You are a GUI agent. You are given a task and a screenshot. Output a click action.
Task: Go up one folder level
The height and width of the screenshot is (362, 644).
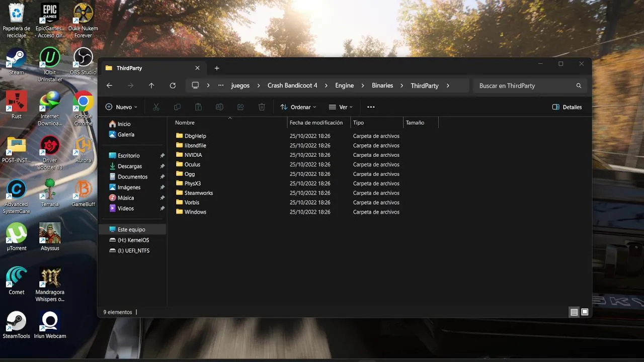151,85
